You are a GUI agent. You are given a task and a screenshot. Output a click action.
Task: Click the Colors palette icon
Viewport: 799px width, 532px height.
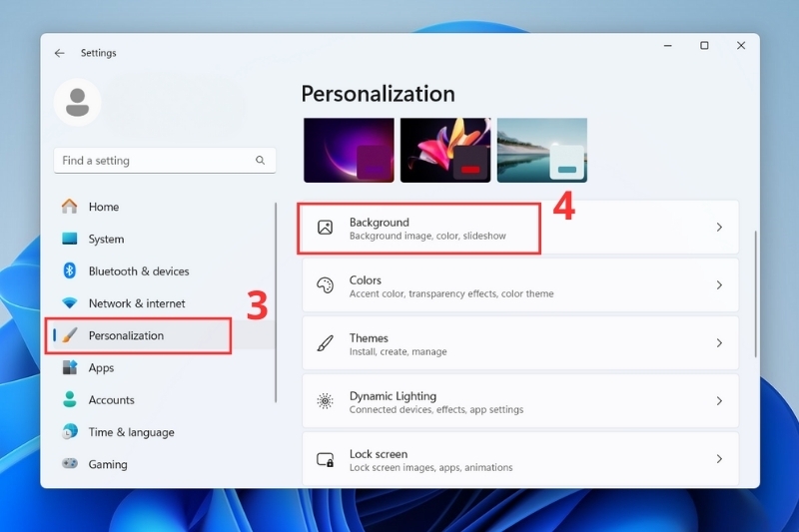pos(326,285)
